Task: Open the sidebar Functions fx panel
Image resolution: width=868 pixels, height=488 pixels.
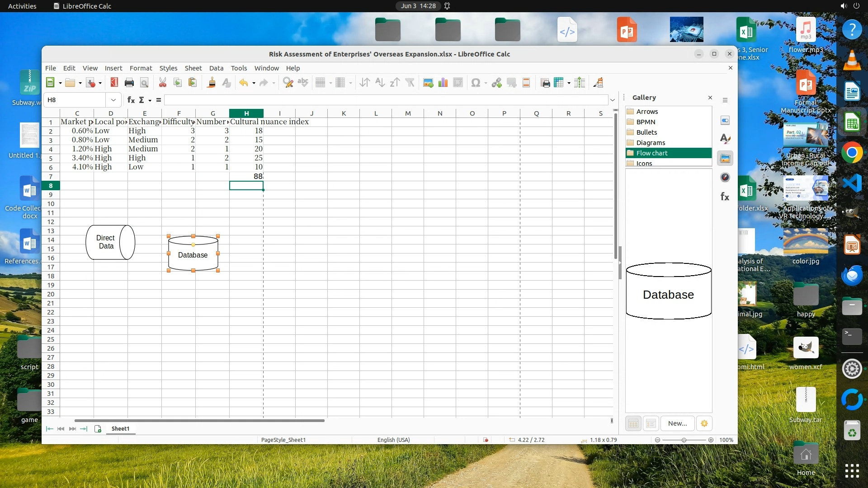Action: [725, 197]
